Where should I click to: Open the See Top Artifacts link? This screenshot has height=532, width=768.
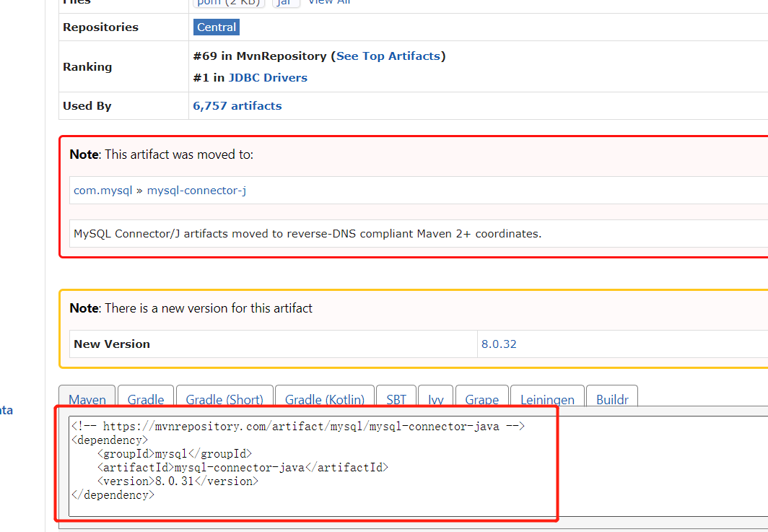(x=388, y=56)
